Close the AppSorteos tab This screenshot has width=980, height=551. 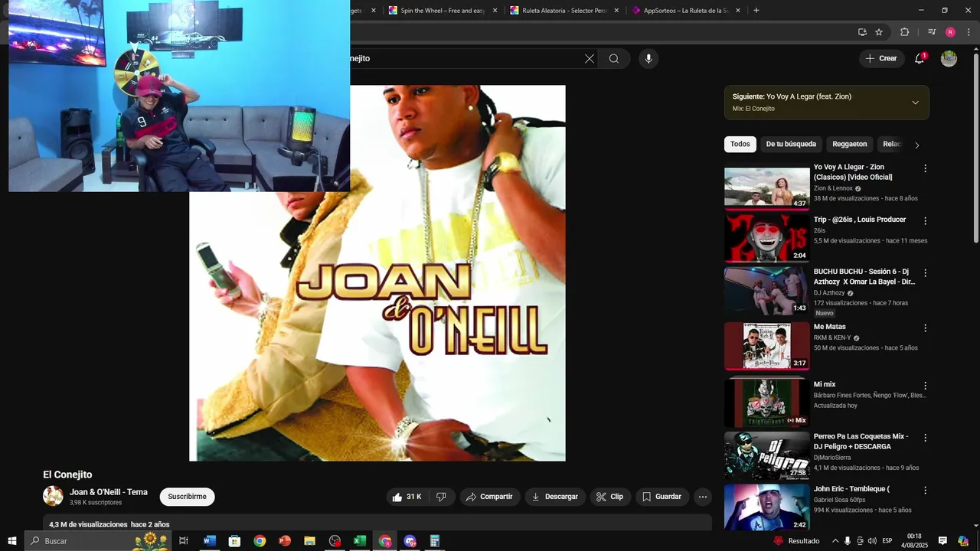(x=738, y=11)
